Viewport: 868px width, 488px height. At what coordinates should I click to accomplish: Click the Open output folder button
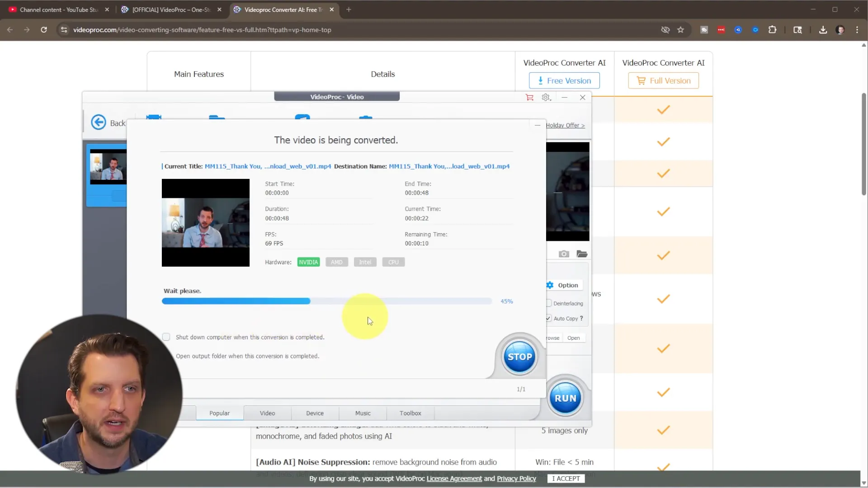573,338
